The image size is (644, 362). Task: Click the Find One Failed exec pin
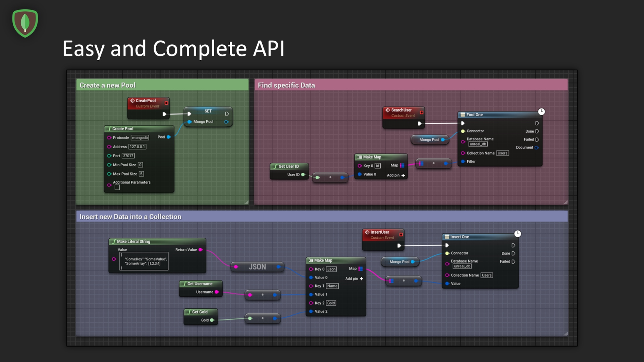(x=537, y=139)
